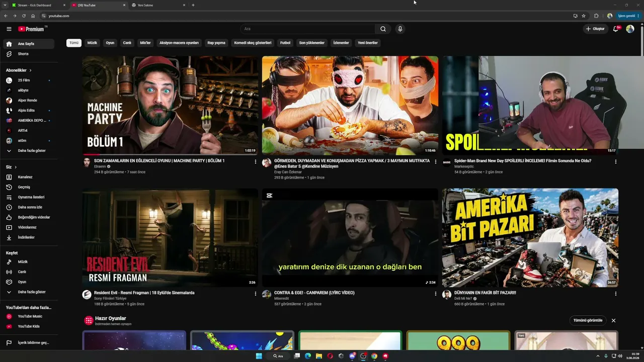Open Beğendiğim videolar list

(28, 217)
